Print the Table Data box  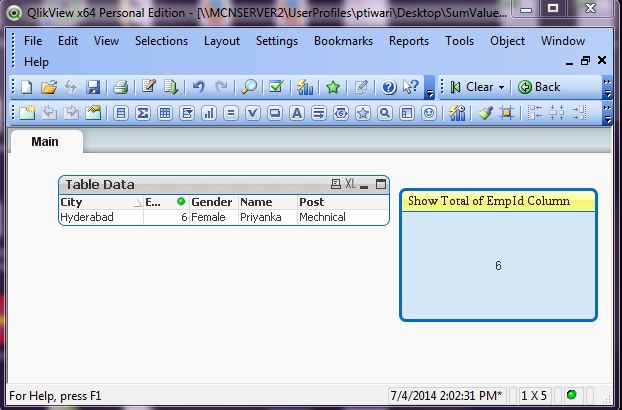[336, 184]
